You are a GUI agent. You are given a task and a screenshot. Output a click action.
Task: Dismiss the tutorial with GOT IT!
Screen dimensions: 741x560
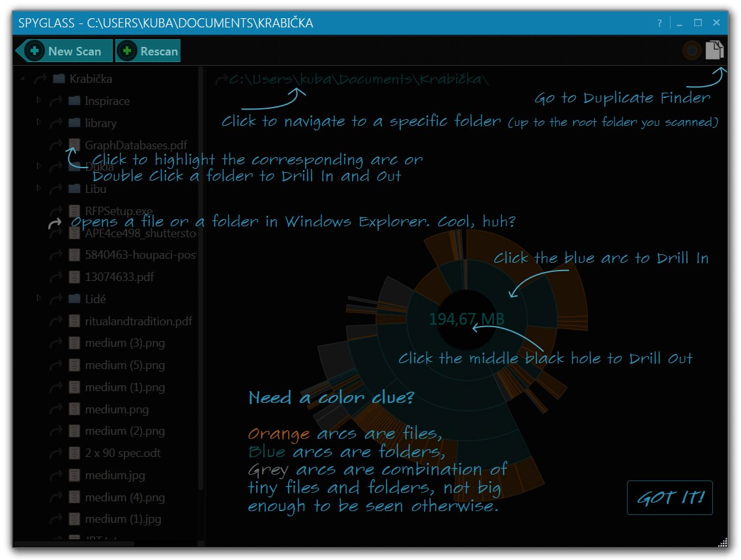(x=670, y=497)
